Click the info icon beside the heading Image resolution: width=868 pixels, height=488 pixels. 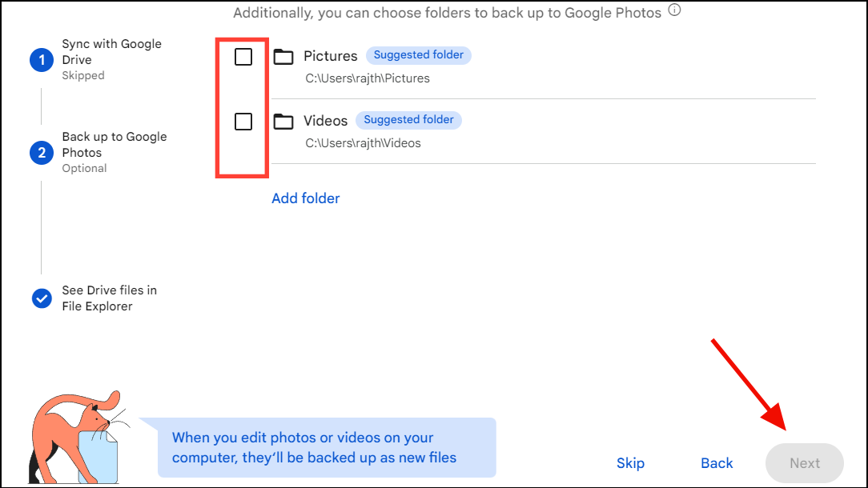674,11
